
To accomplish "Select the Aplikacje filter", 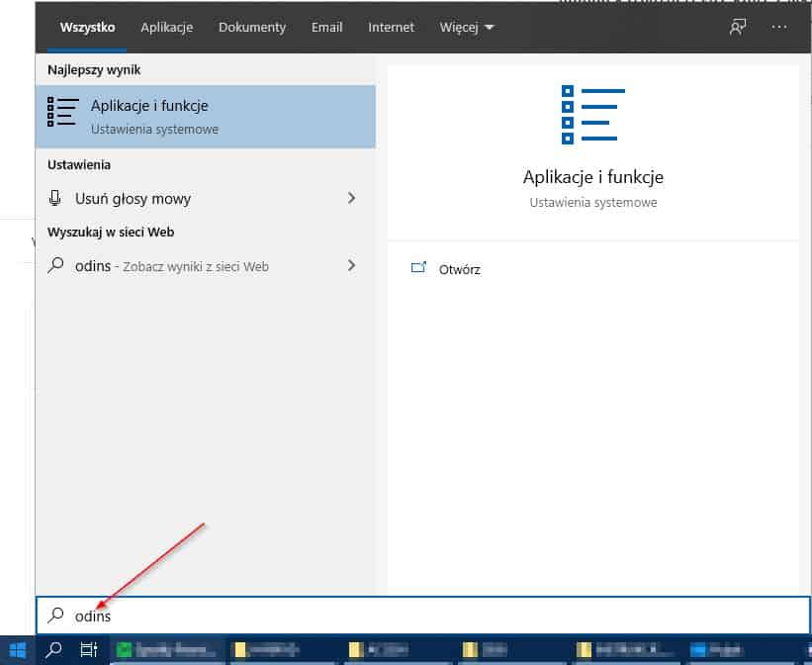I will tap(166, 28).
